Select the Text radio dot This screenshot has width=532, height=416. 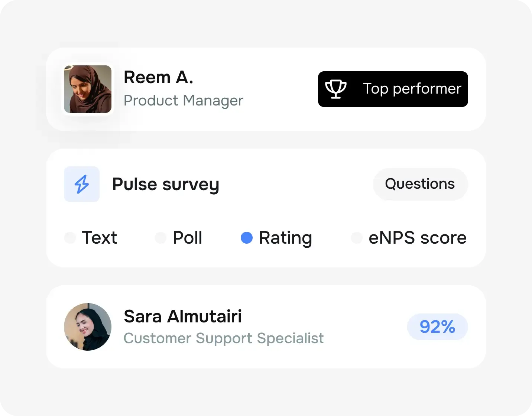70,238
